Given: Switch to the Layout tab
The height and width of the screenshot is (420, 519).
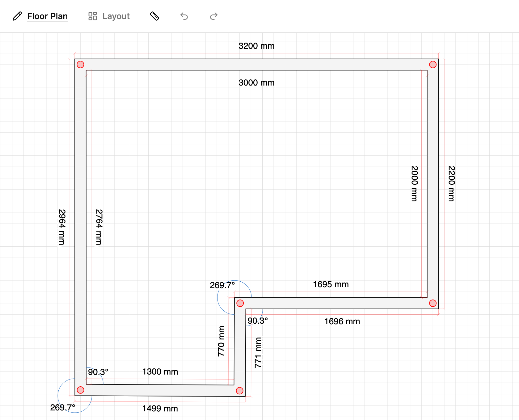Looking at the screenshot, I should tap(116, 16).
